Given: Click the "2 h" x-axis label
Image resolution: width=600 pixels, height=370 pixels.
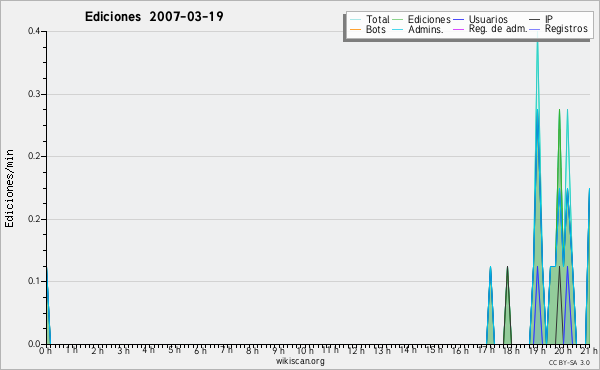Looking at the screenshot, I should pos(98,350).
